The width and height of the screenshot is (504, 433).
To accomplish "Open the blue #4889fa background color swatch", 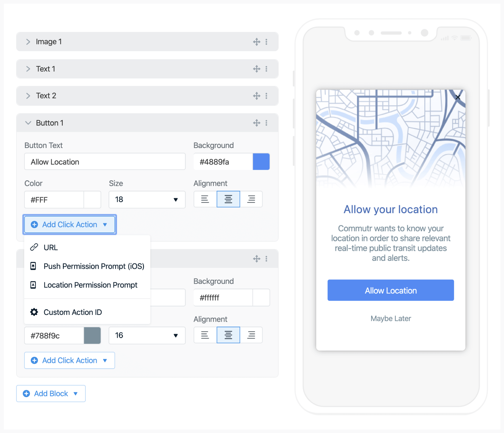I will (261, 162).
